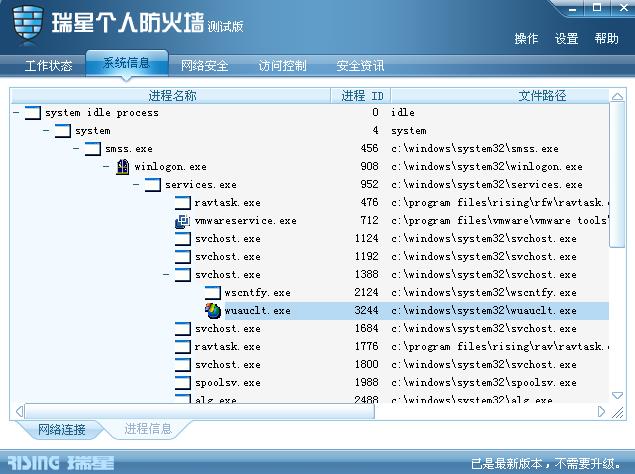
Task: Collapse the system idle process node
Action: click(x=16, y=113)
